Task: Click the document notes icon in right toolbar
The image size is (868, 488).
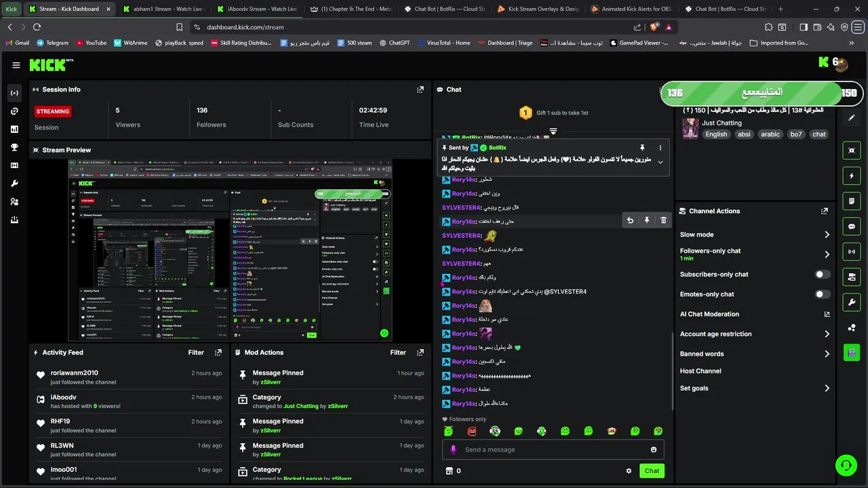Action: click(x=852, y=201)
